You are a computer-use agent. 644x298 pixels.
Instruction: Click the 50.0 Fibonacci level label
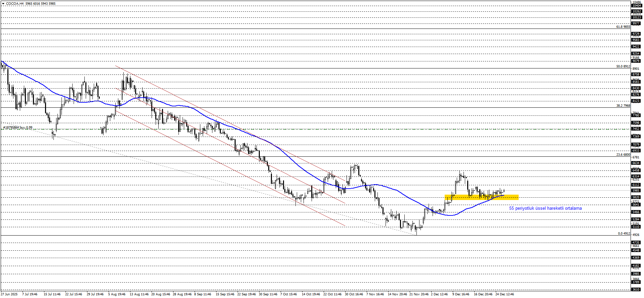(623, 66)
